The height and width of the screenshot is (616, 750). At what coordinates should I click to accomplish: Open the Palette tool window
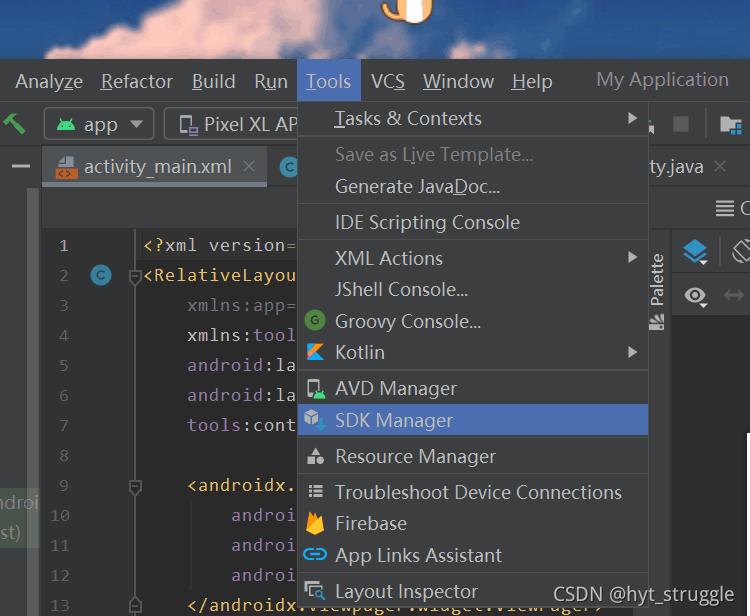[657, 279]
